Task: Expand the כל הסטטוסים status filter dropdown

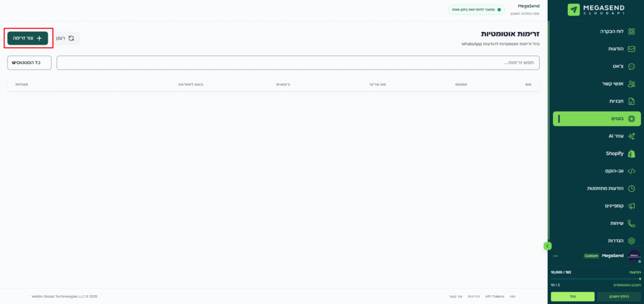Action: click(x=30, y=63)
